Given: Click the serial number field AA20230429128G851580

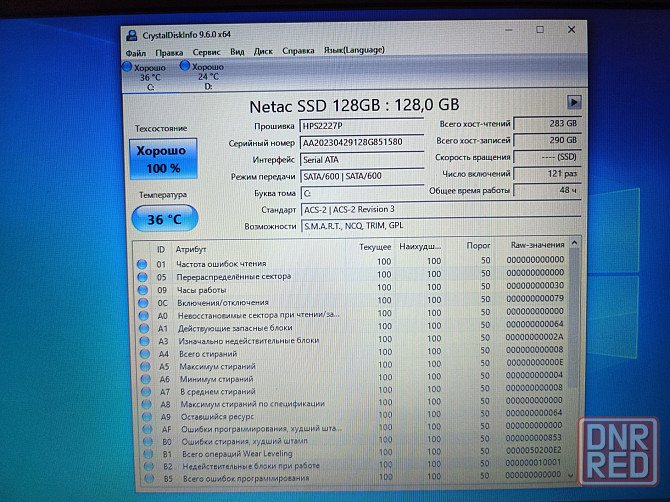Looking at the screenshot, I should pyautogui.click(x=361, y=142).
